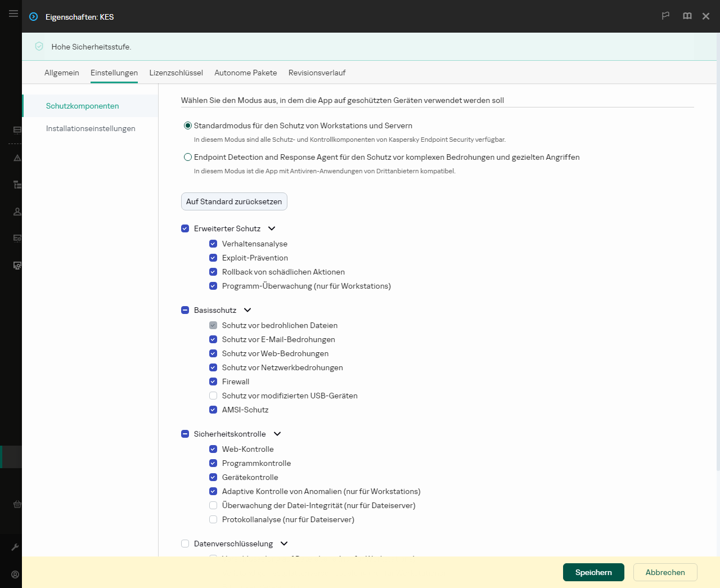
Task: Collapse the Erweiterter Schutz section
Action: click(272, 228)
